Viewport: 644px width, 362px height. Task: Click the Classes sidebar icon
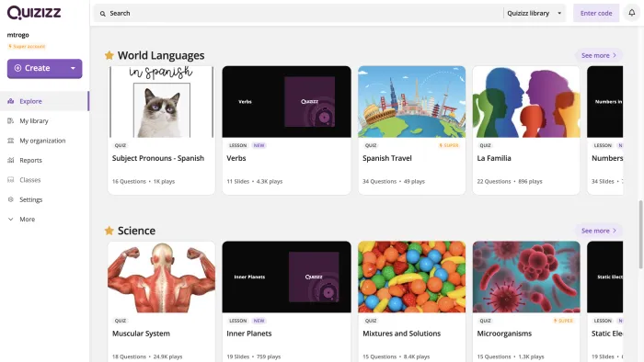coord(11,180)
